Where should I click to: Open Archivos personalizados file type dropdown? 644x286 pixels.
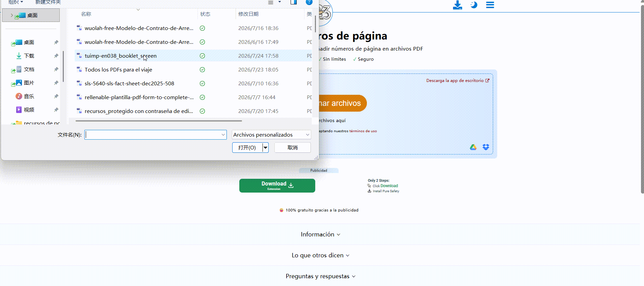coord(271,135)
